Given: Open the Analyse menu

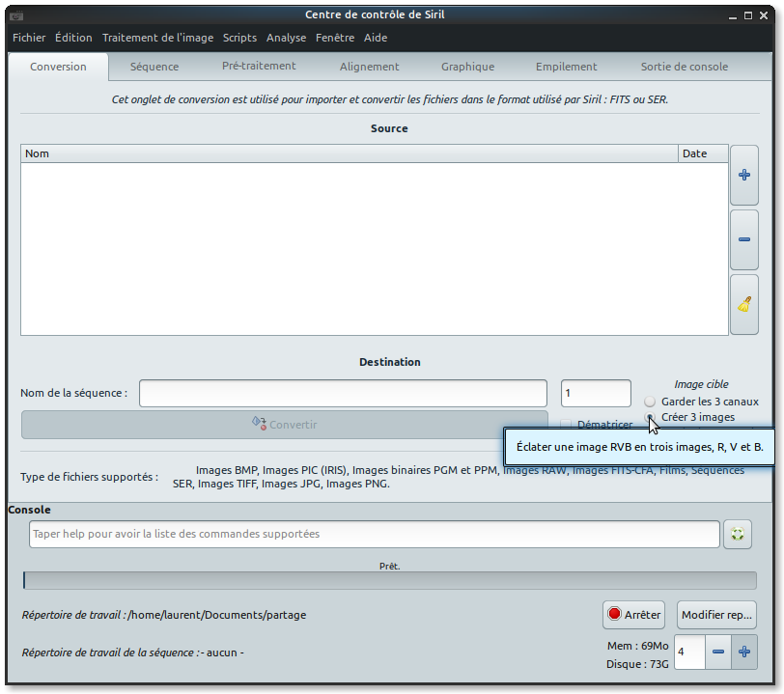Looking at the screenshot, I should point(286,38).
